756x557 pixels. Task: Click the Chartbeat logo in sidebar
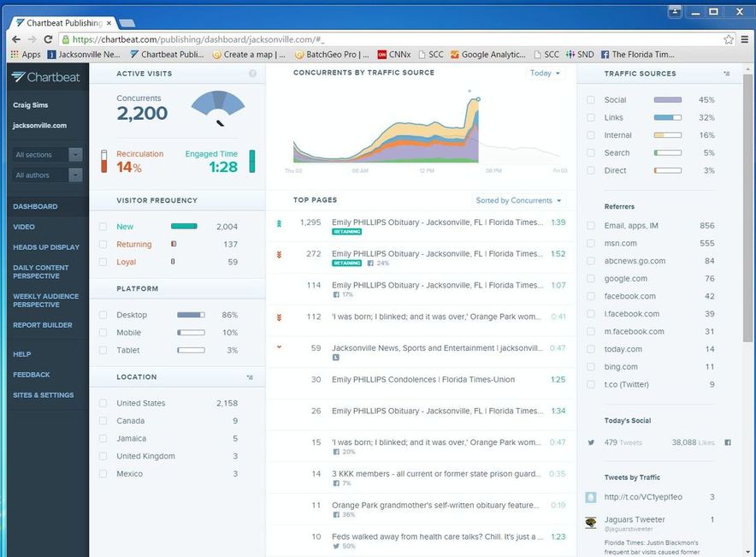46,77
